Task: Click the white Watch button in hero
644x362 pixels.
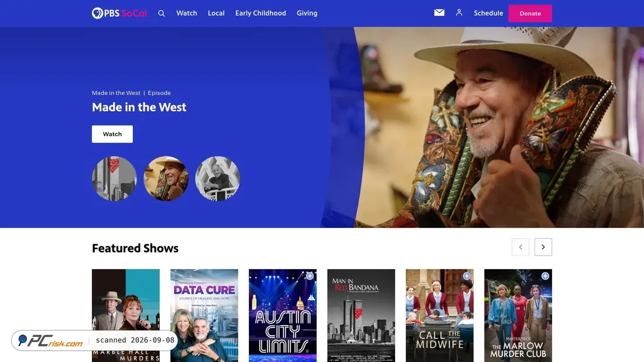Action: click(x=112, y=134)
